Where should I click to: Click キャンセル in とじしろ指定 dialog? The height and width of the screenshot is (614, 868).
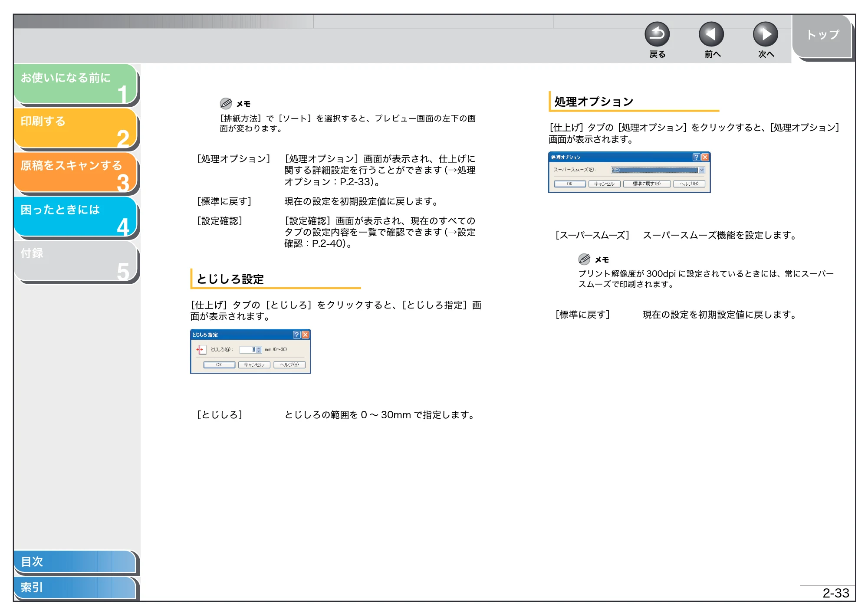pyautogui.click(x=254, y=365)
